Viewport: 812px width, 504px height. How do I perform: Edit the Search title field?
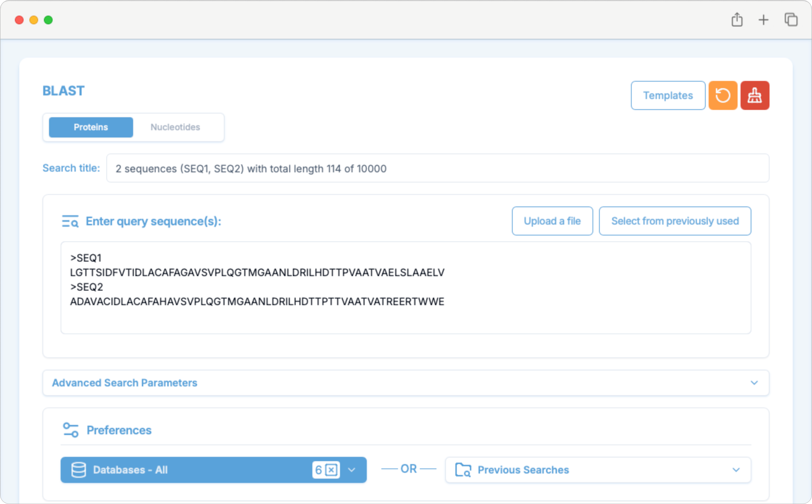tap(438, 168)
